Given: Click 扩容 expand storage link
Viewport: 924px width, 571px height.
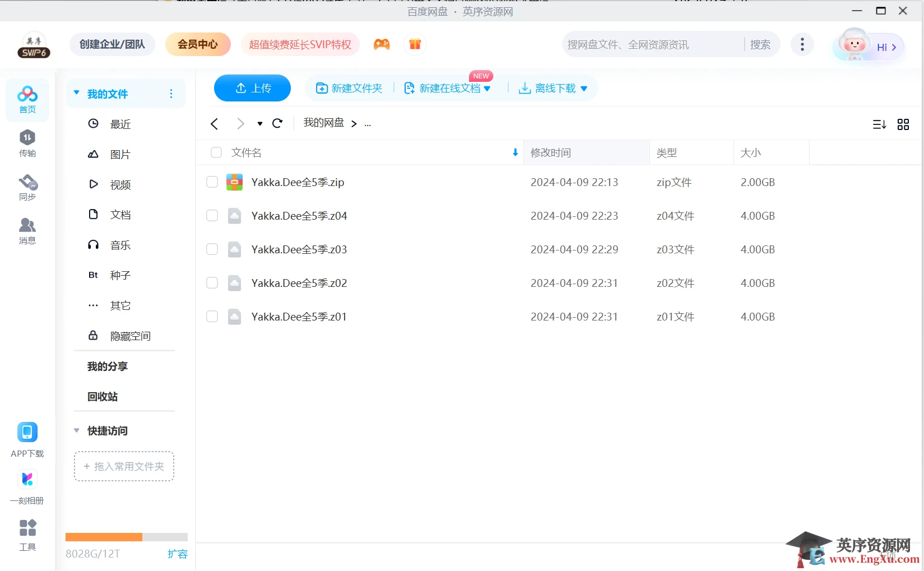Looking at the screenshot, I should 177,554.
